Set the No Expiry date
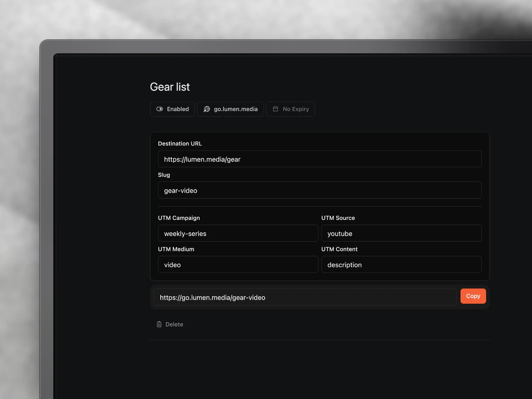 pyautogui.click(x=290, y=109)
